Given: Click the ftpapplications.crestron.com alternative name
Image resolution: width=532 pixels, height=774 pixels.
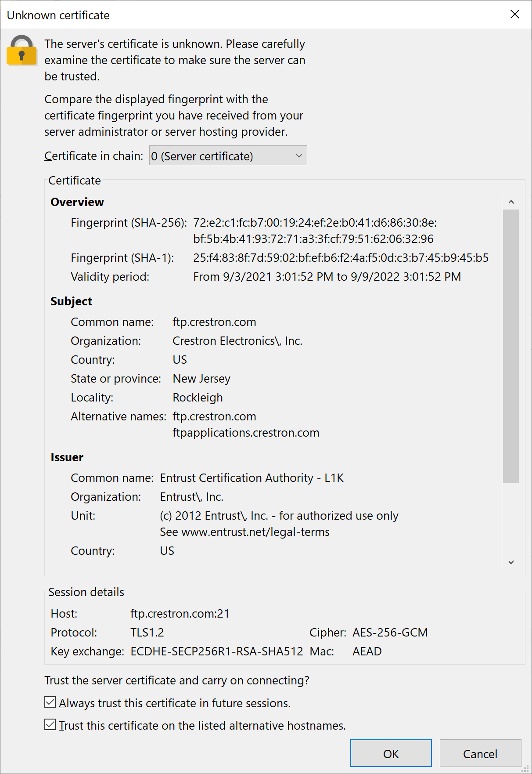Looking at the screenshot, I should click(x=246, y=433).
